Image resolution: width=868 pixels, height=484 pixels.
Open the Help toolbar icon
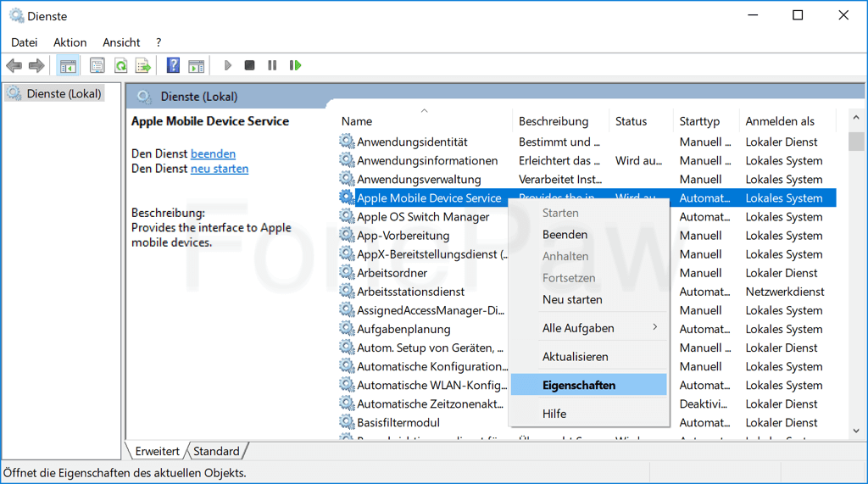coord(173,65)
